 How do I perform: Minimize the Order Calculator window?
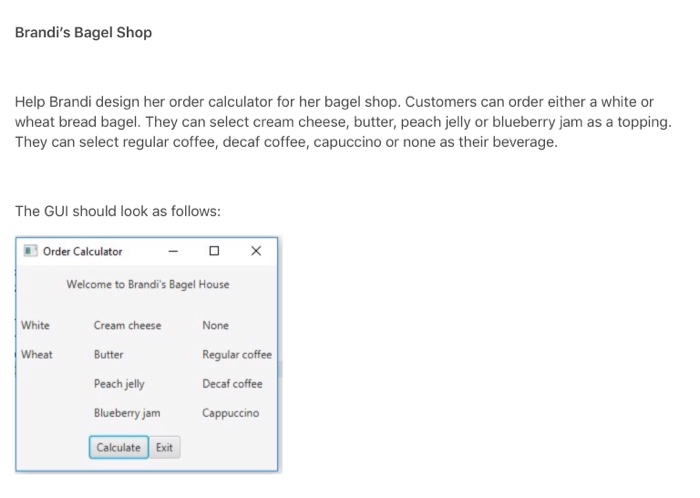(x=173, y=251)
